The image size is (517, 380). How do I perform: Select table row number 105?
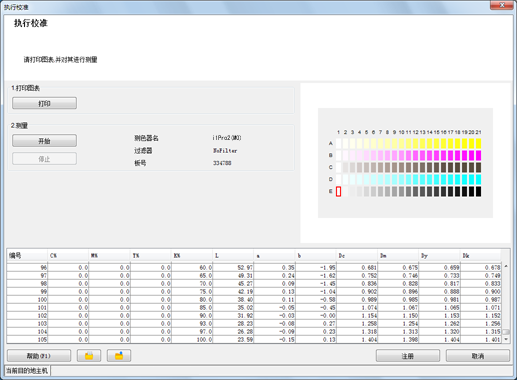click(254, 339)
